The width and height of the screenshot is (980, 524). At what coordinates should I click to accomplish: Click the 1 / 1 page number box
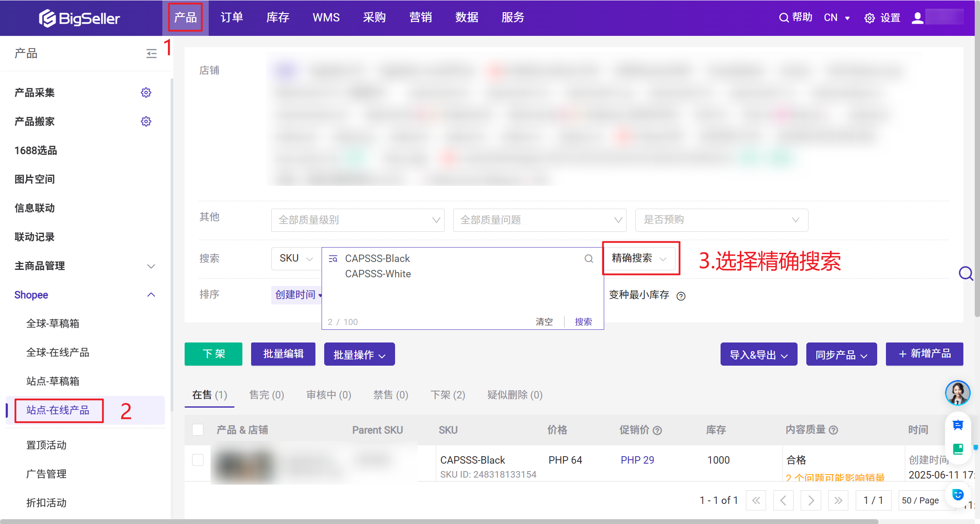point(873,500)
